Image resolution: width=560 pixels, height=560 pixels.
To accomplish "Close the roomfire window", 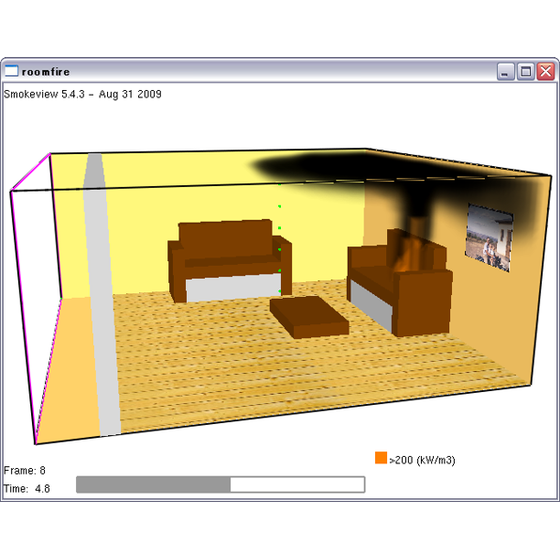I will tap(546, 71).
